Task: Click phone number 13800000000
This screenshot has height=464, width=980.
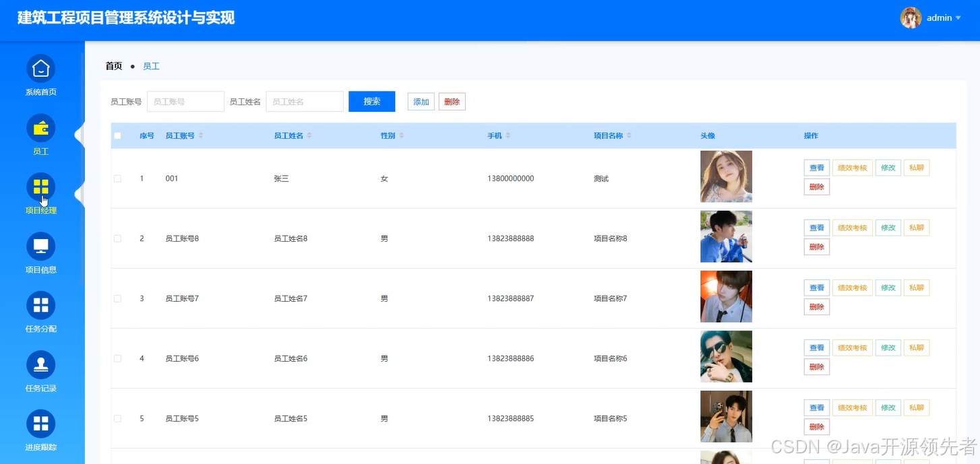Action: (x=511, y=178)
